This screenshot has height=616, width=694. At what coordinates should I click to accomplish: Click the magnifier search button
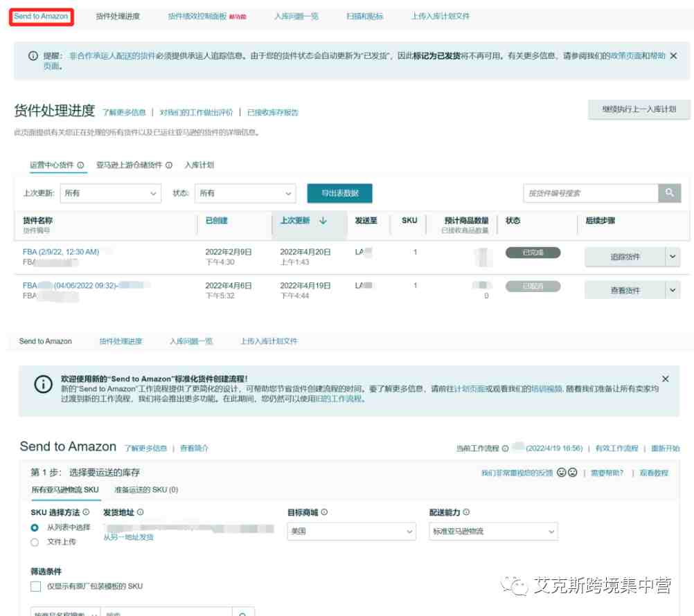[x=669, y=193]
